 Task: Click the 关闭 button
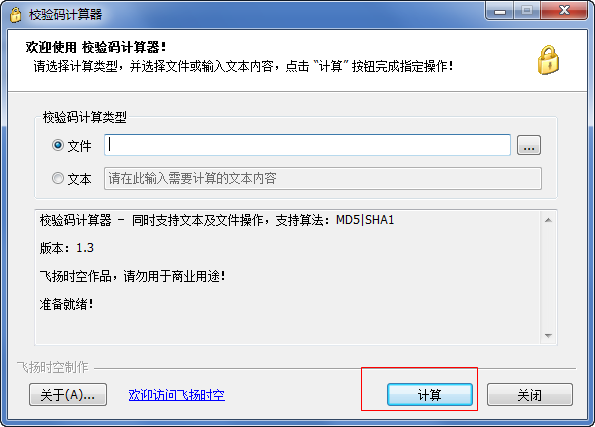530,394
